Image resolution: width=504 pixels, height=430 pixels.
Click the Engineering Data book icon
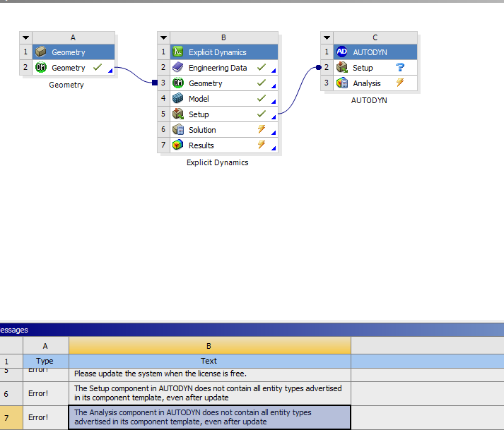(177, 68)
